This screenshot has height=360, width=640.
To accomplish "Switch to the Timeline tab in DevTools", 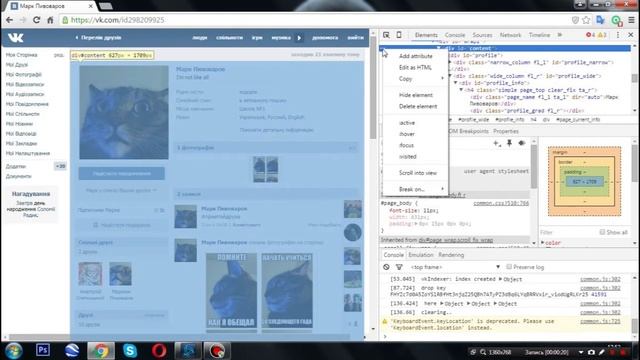I will click(x=539, y=35).
